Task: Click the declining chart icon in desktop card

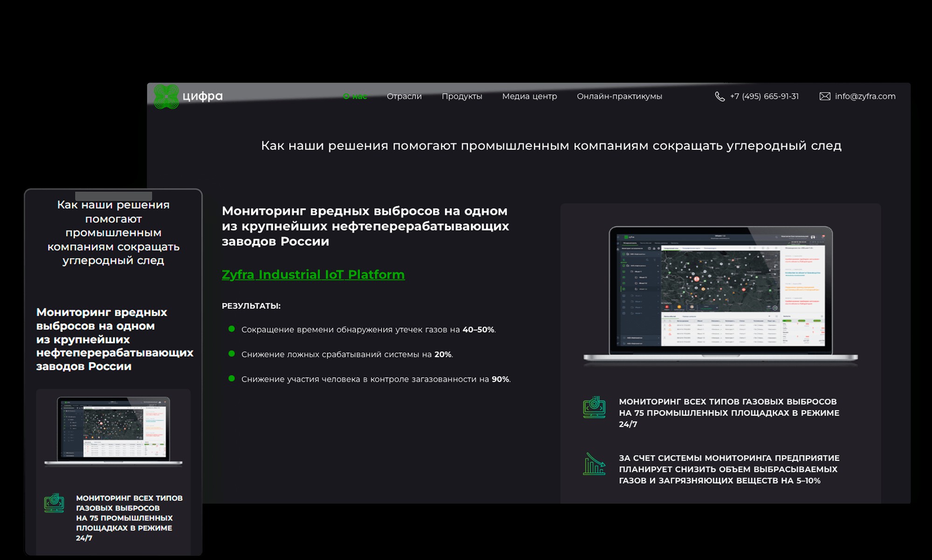Action: pos(594,464)
